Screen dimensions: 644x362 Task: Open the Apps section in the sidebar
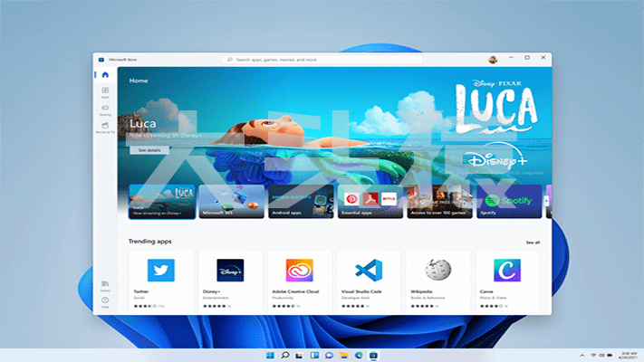pyautogui.click(x=105, y=92)
